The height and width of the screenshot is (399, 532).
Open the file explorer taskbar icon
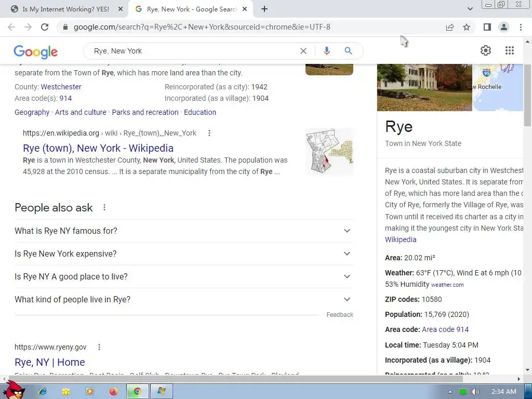coord(66,391)
